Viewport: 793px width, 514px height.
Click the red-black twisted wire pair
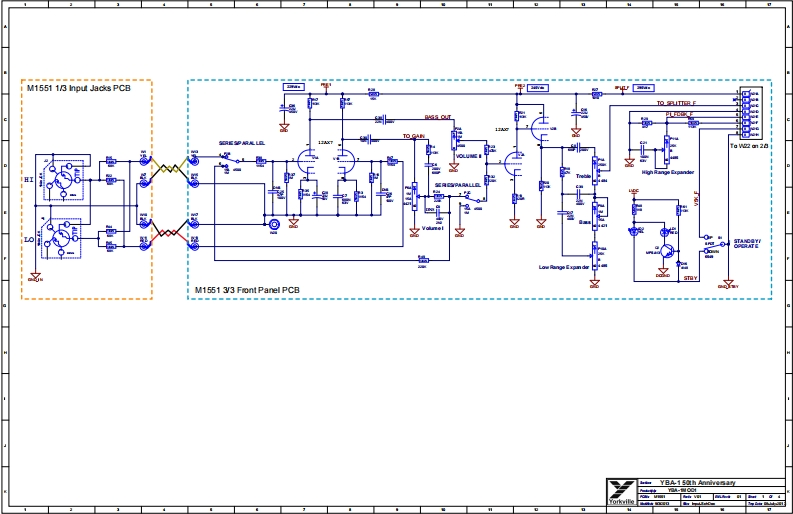pos(169,235)
